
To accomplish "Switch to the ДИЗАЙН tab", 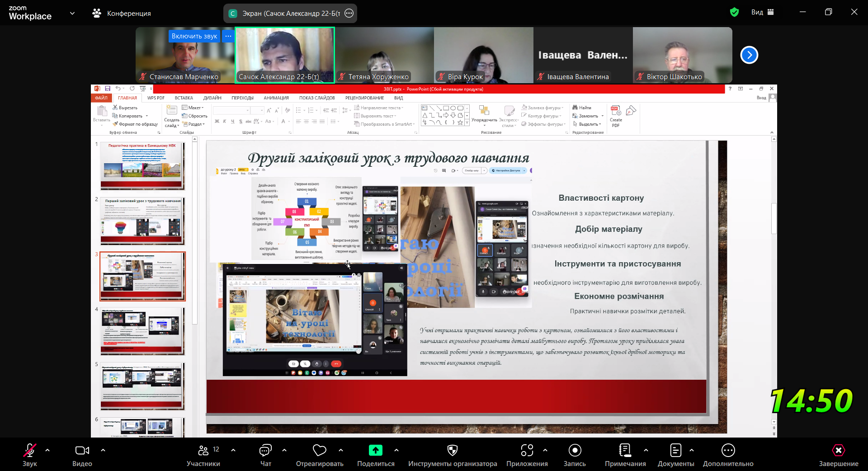I will click(x=212, y=98).
